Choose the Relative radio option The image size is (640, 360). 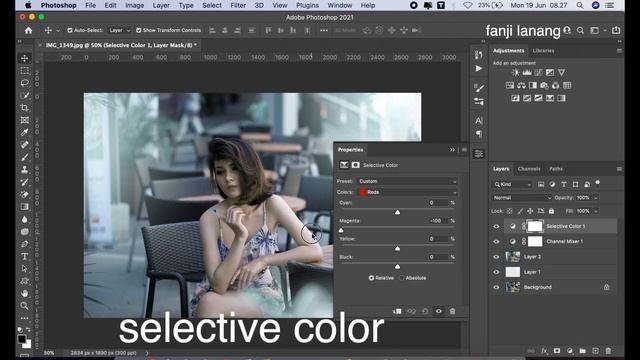click(371, 278)
